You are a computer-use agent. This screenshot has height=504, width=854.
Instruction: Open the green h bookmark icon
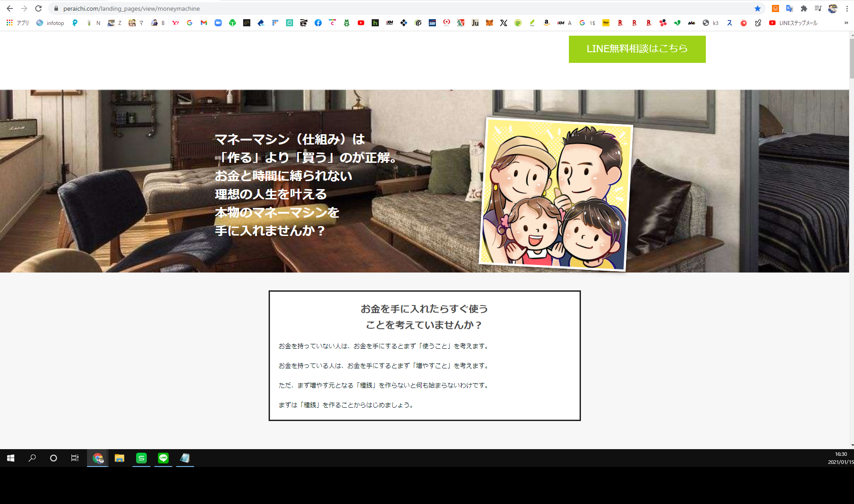click(x=375, y=23)
